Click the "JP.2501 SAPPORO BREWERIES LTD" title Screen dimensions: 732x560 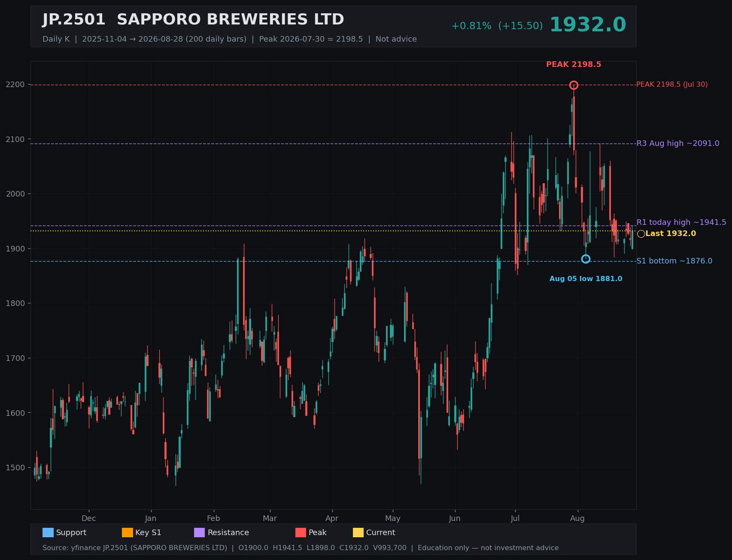pyautogui.click(x=193, y=20)
